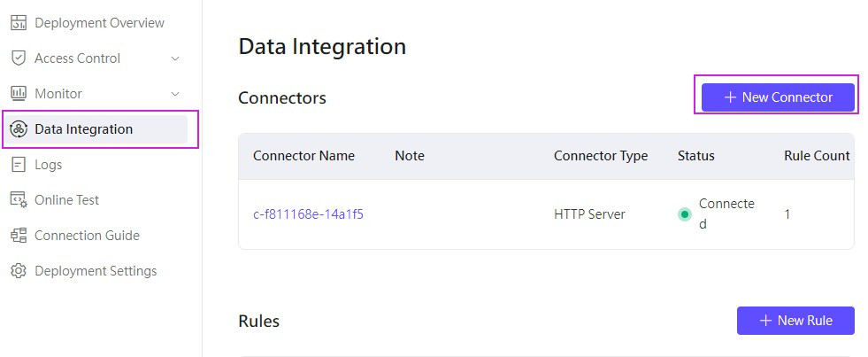
Task: Select Deployment Settings in the sidebar
Action: [95, 271]
